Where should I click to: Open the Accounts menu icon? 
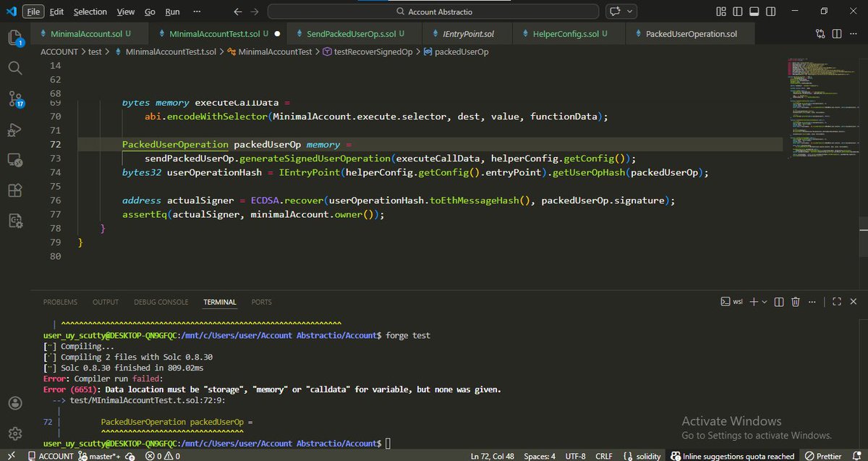point(14,403)
